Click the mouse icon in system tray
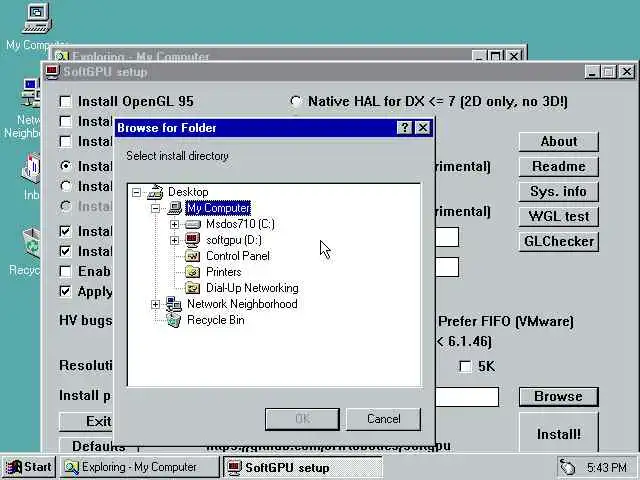The height and width of the screenshot is (480, 640). coord(568,467)
